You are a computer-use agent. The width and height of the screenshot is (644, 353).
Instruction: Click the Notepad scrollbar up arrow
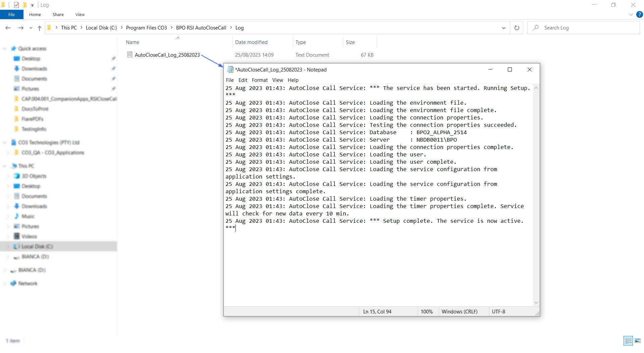click(x=536, y=88)
